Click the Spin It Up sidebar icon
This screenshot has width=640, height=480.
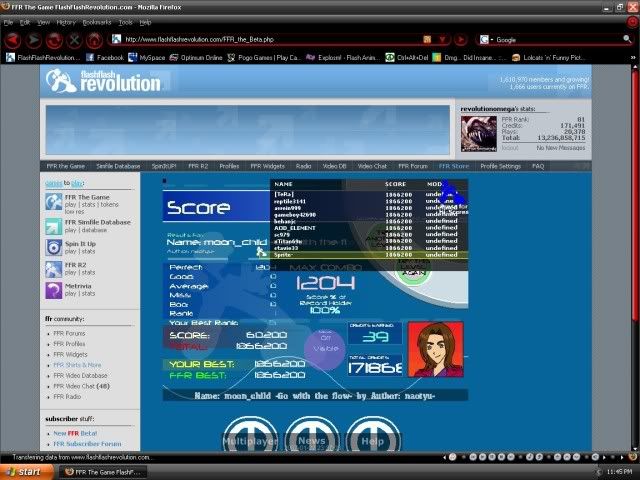(54, 246)
